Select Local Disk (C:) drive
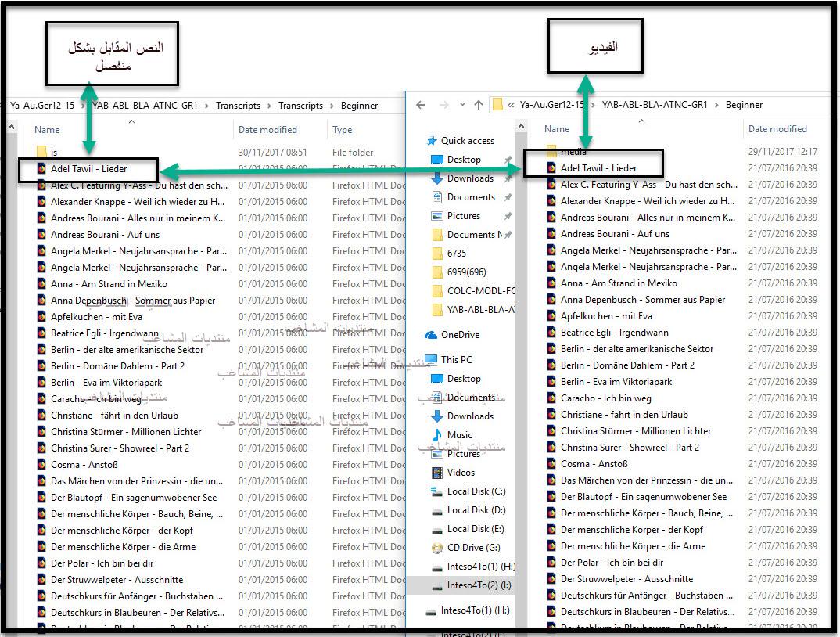 pyautogui.click(x=476, y=491)
